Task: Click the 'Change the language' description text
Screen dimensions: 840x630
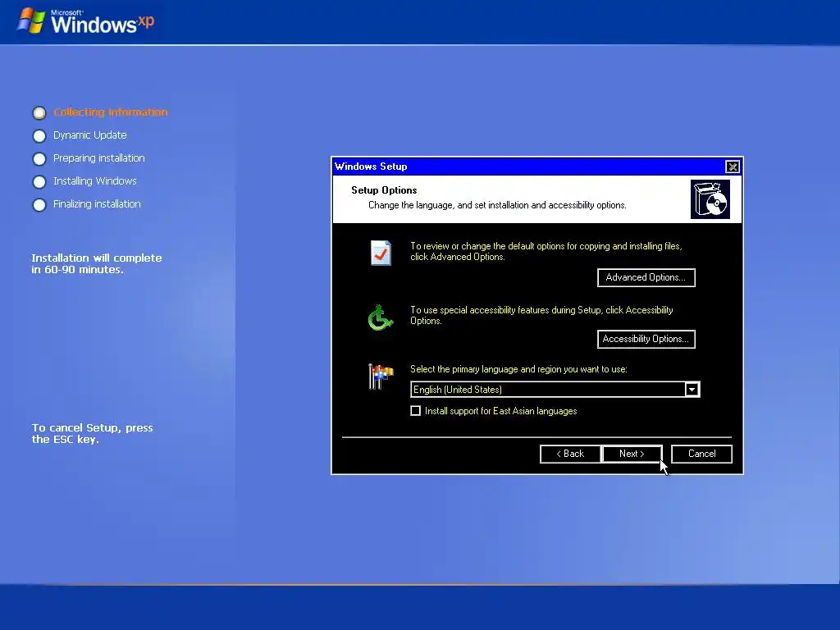Action: (497, 205)
